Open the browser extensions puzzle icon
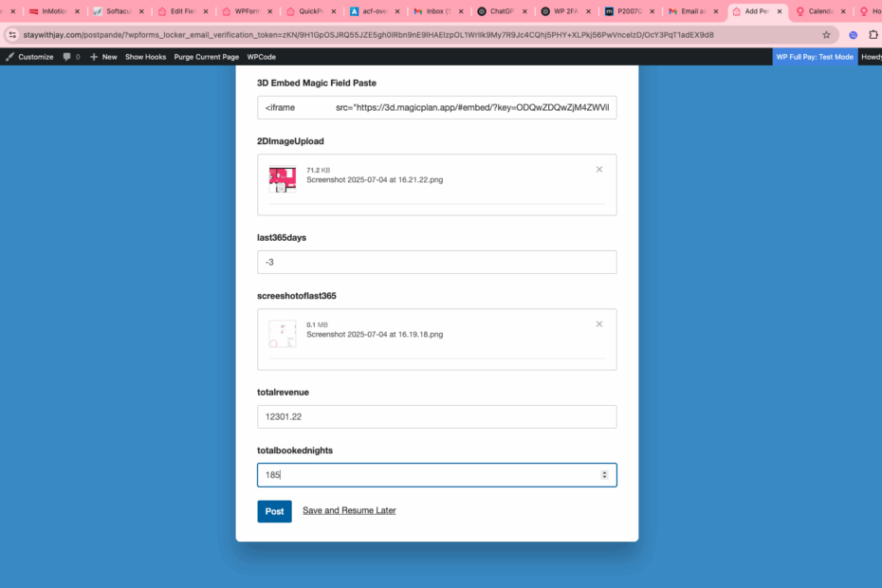882x588 pixels. (x=873, y=34)
